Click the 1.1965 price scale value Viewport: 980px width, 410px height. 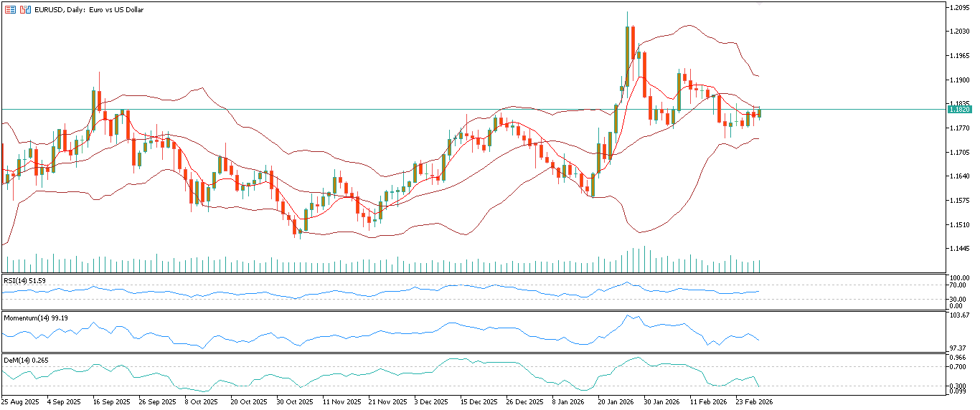(960, 56)
